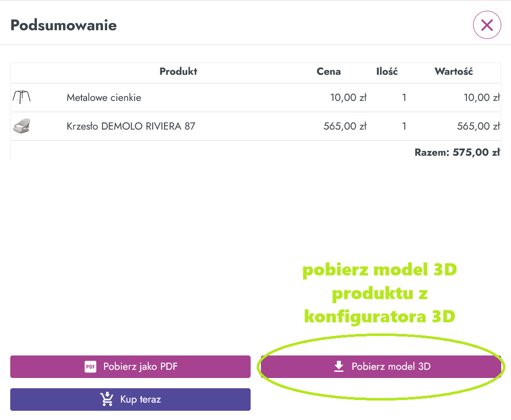
Task: Click the shopping cart icon
Action: point(107,399)
